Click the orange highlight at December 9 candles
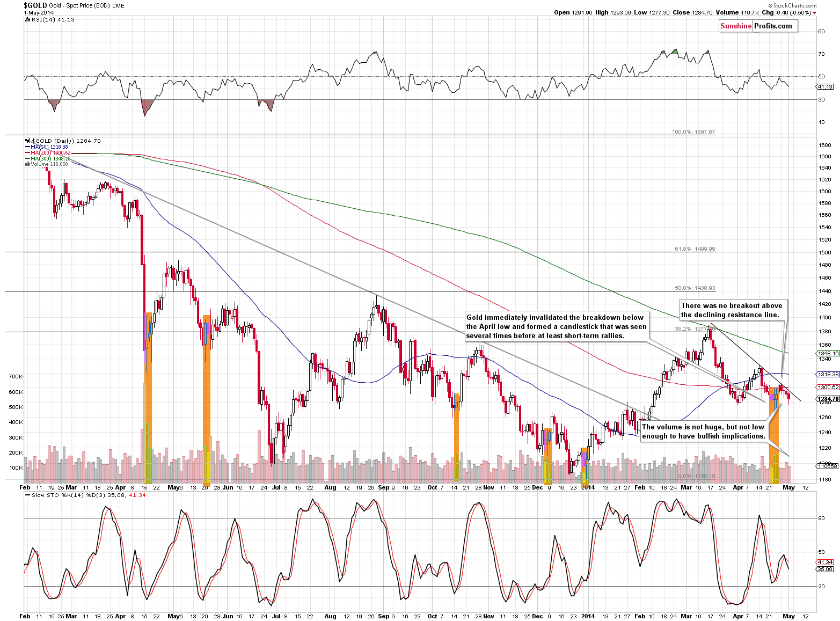 547,456
